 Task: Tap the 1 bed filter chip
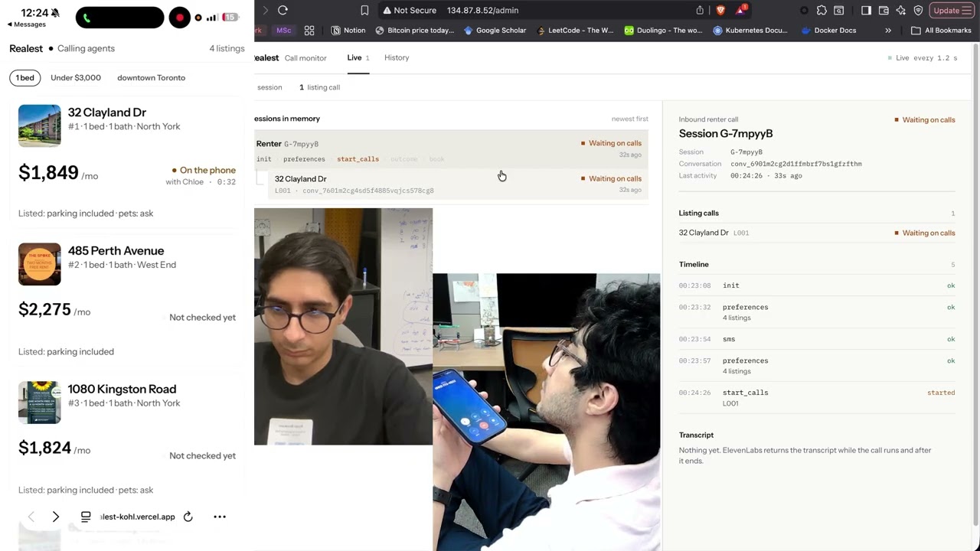tap(25, 78)
